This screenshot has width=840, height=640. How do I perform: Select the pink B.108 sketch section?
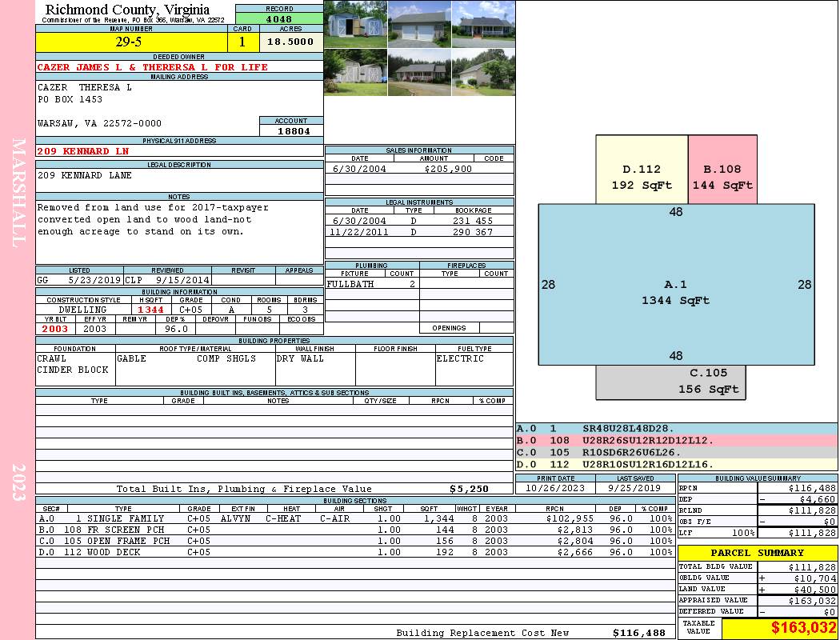(722, 170)
